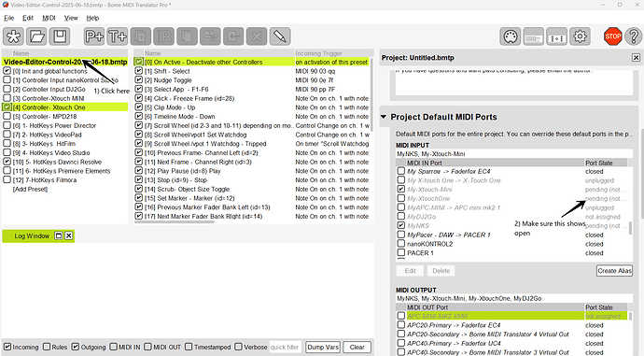The width and height of the screenshot is (644, 356).
Task: Close the Project properties panel
Action: point(636,58)
